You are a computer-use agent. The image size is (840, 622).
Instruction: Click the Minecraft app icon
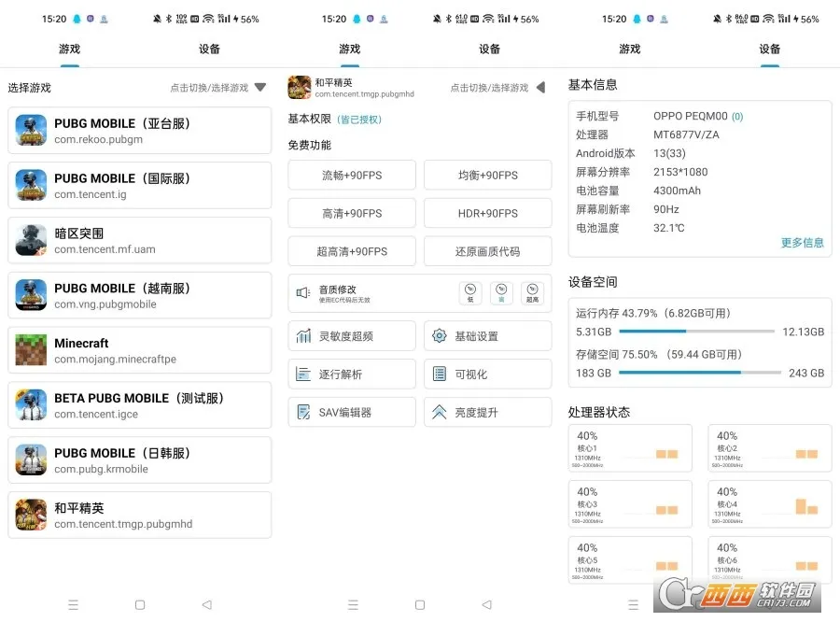pos(30,349)
